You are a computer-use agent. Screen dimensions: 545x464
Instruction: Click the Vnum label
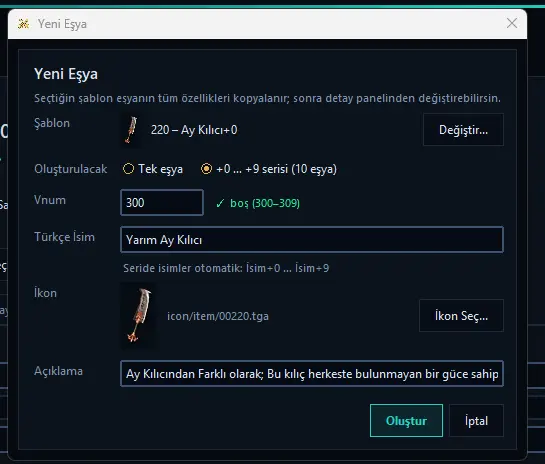point(50,200)
